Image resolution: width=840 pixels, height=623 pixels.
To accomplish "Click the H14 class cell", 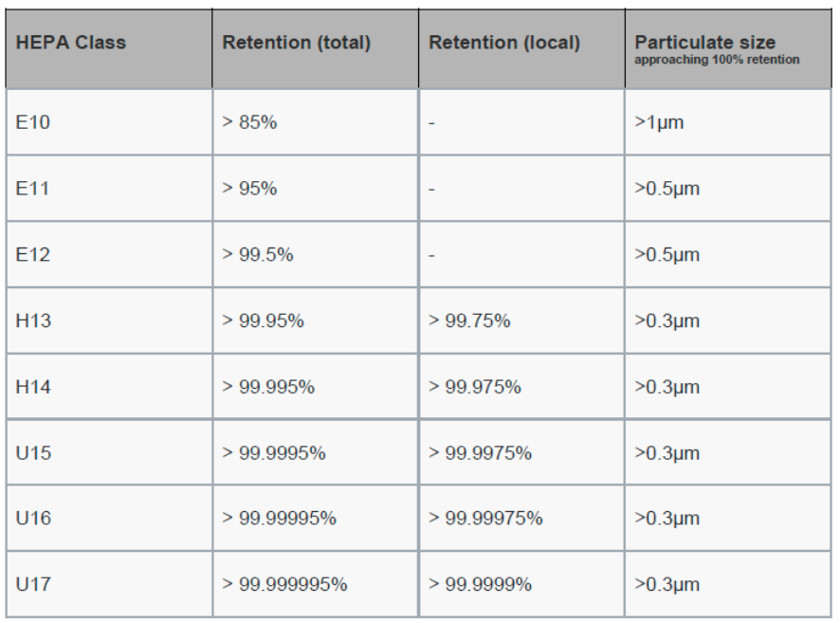I will 33,387.
